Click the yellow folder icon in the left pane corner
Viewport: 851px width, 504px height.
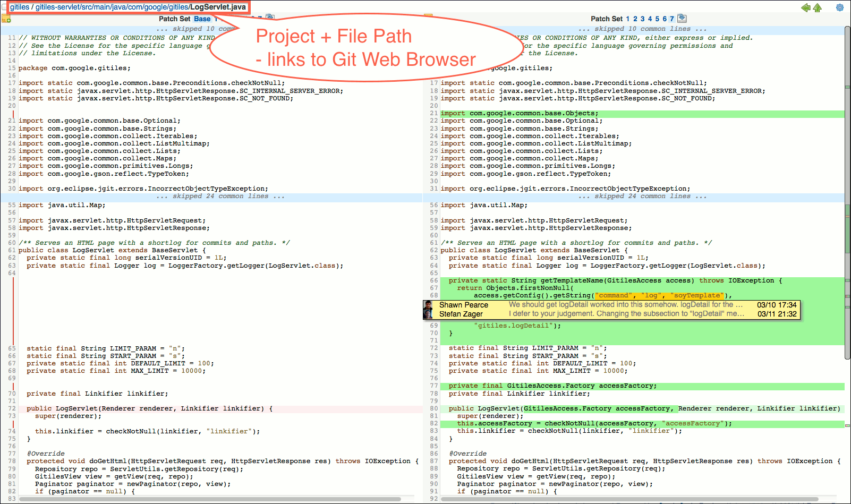coord(7,19)
